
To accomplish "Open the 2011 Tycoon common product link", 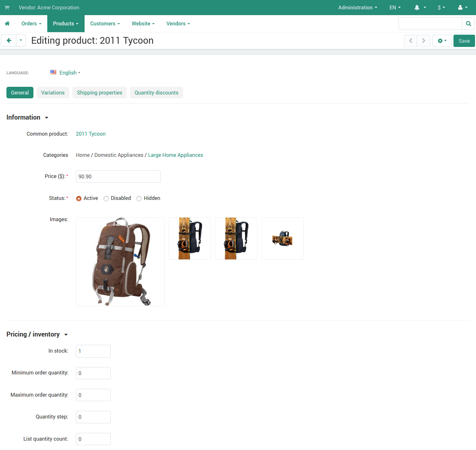I will (91, 134).
